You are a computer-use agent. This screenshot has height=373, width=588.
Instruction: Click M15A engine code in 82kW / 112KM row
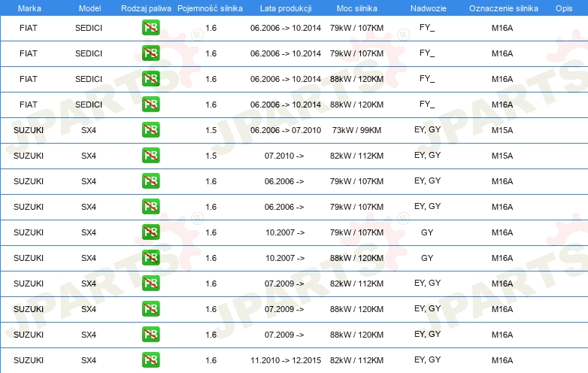coord(502,156)
